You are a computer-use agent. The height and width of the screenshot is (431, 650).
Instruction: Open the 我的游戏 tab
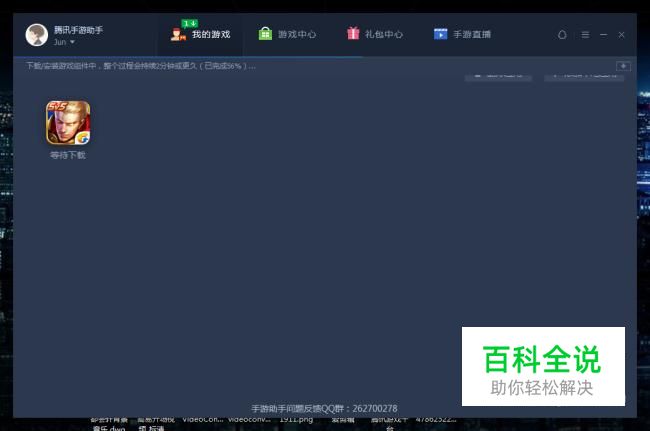tap(200, 34)
